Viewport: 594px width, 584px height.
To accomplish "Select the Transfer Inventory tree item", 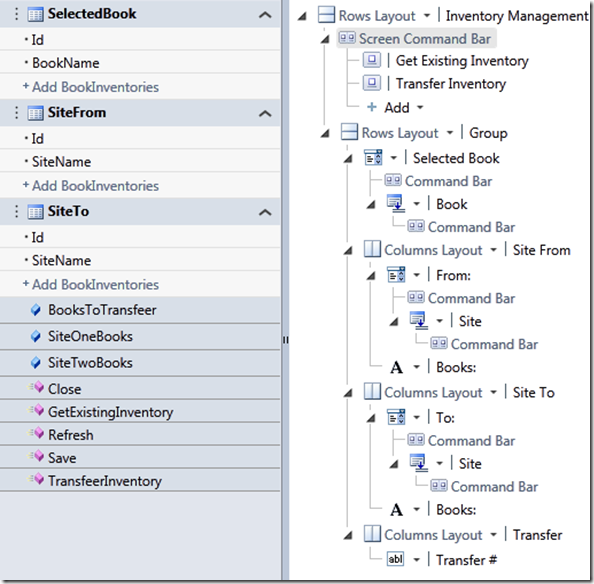I will [x=451, y=84].
